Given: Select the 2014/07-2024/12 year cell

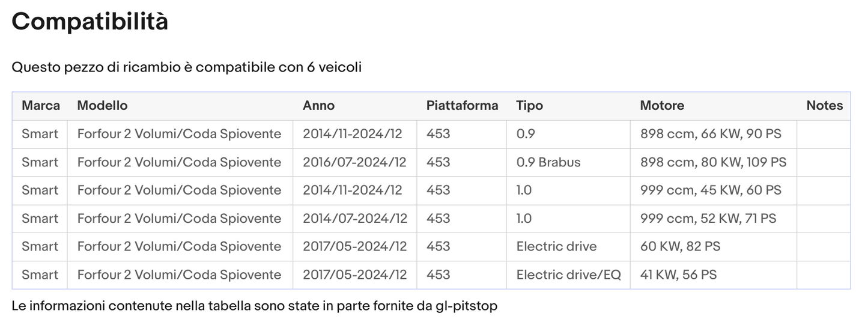Looking at the screenshot, I should point(354,219).
